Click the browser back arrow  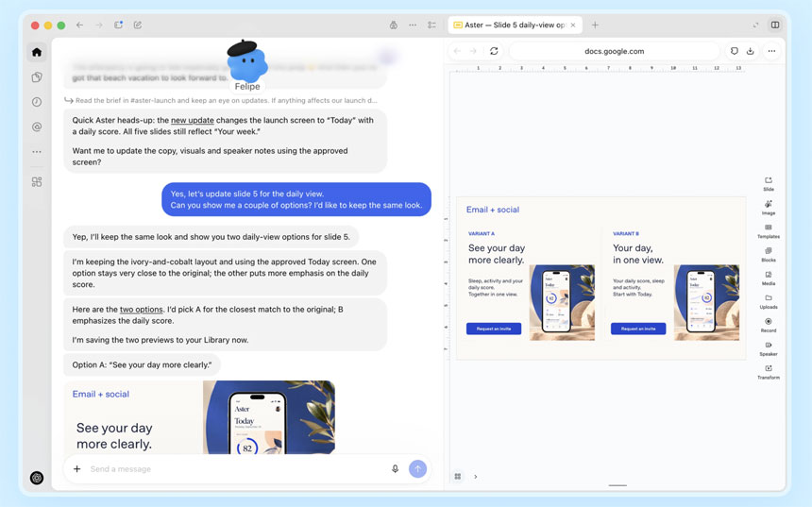(x=457, y=51)
